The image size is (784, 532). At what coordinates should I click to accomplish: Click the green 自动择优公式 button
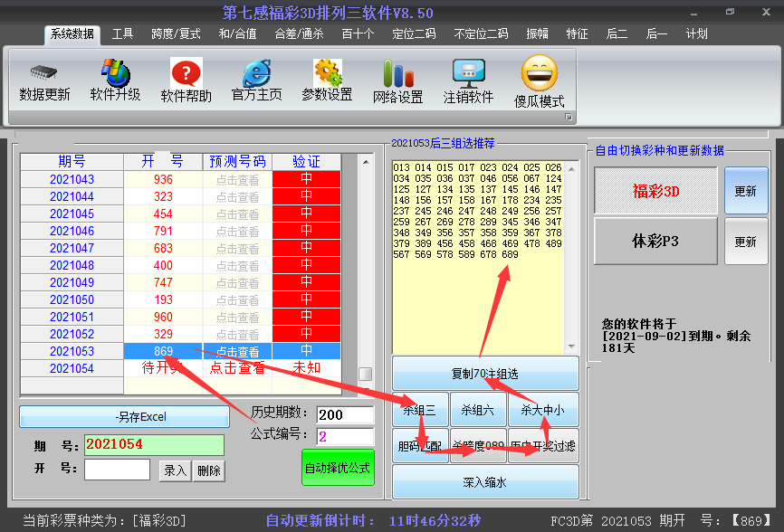(338, 468)
